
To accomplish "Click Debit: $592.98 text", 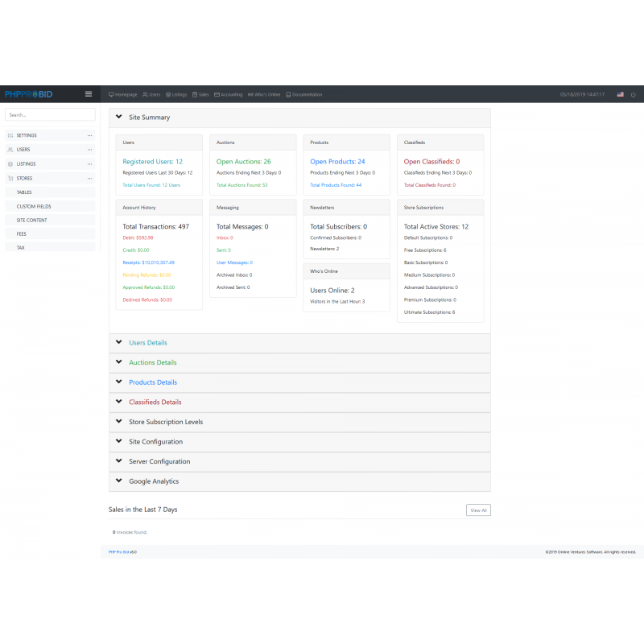I will pyautogui.click(x=138, y=237).
